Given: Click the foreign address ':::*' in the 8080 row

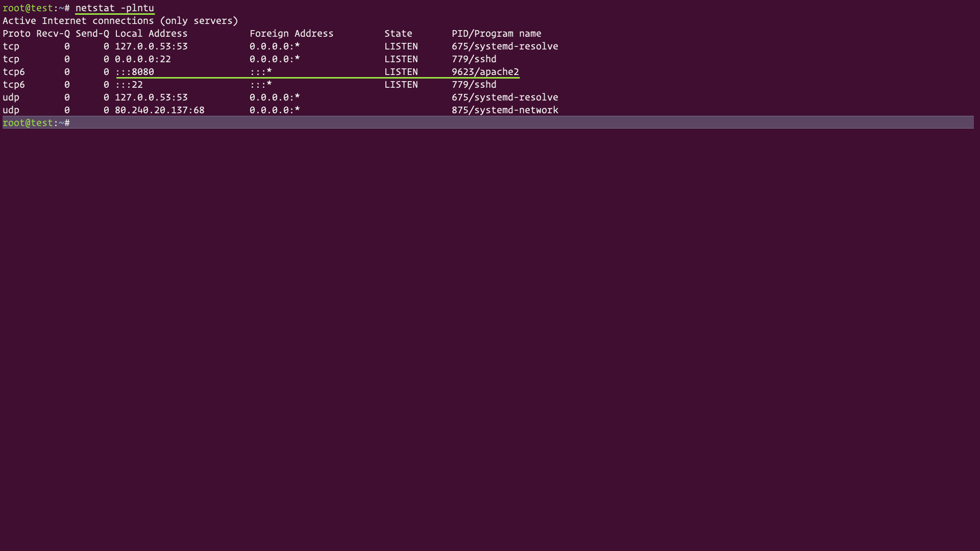Looking at the screenshot, I should (261, 72).
